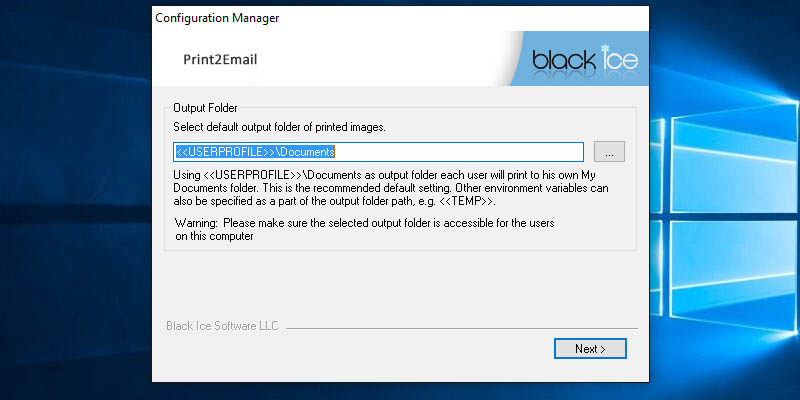This screenshot has height=400, width=800.
Task: Click the Next button
Action: [x=590, y=349]
